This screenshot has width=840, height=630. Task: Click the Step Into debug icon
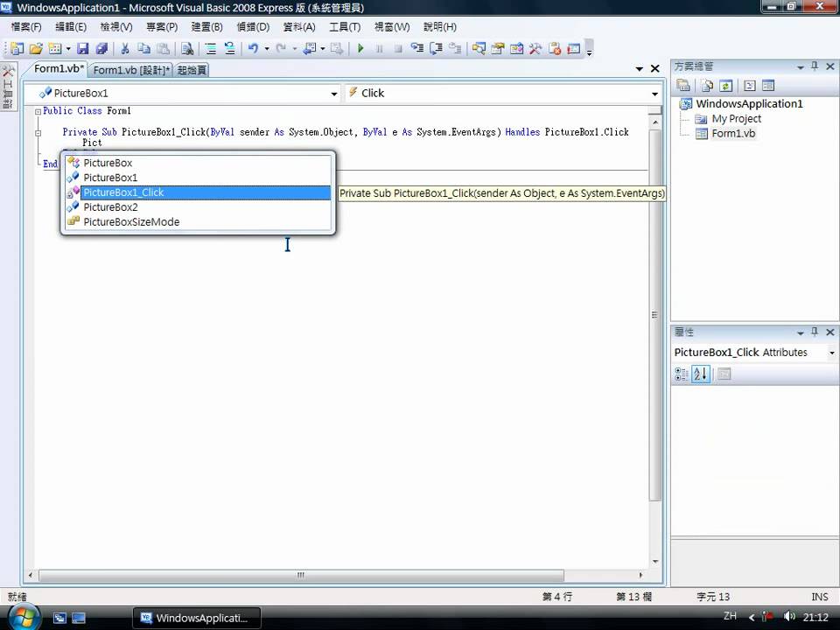point(416,49)
